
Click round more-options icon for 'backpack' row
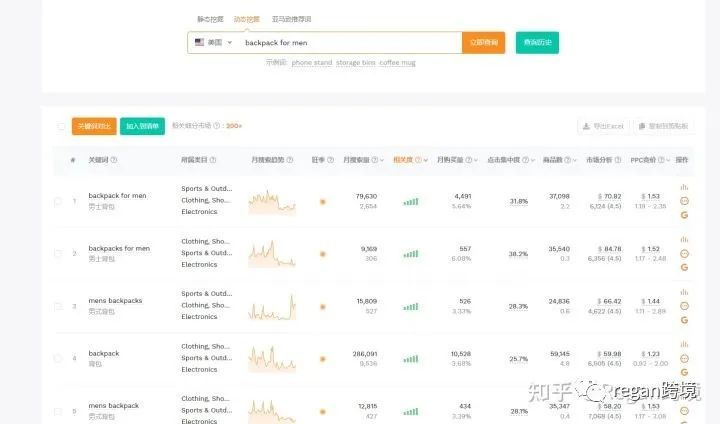684,358
